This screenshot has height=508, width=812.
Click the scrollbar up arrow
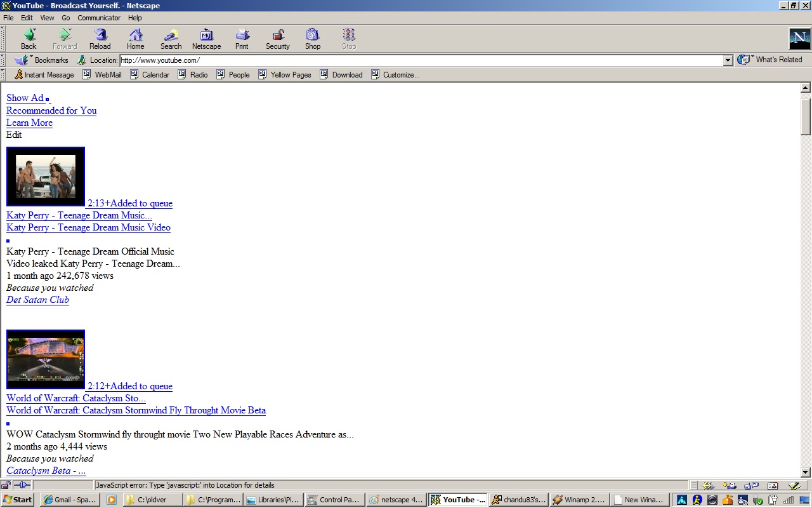coord(806,88)
